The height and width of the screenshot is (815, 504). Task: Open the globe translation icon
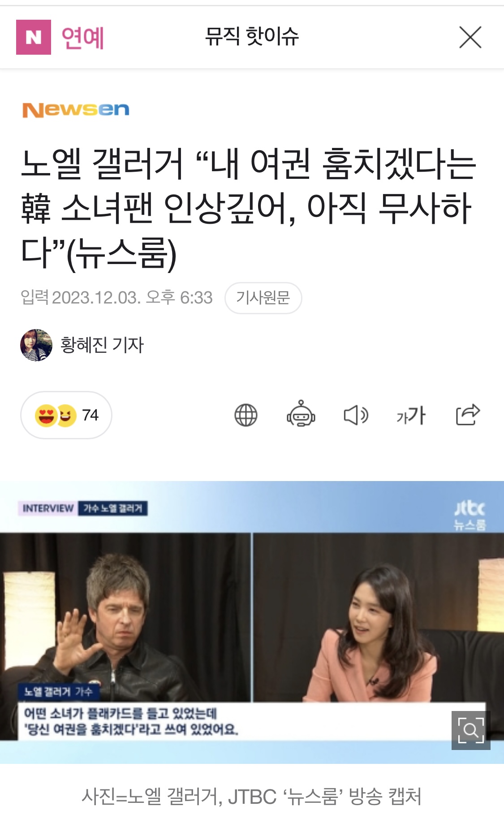[246, 415]
